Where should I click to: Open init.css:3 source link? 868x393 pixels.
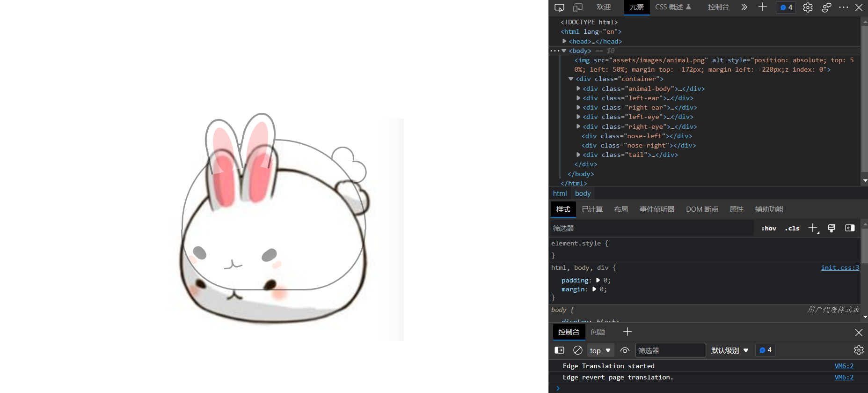tap(840, 267)
